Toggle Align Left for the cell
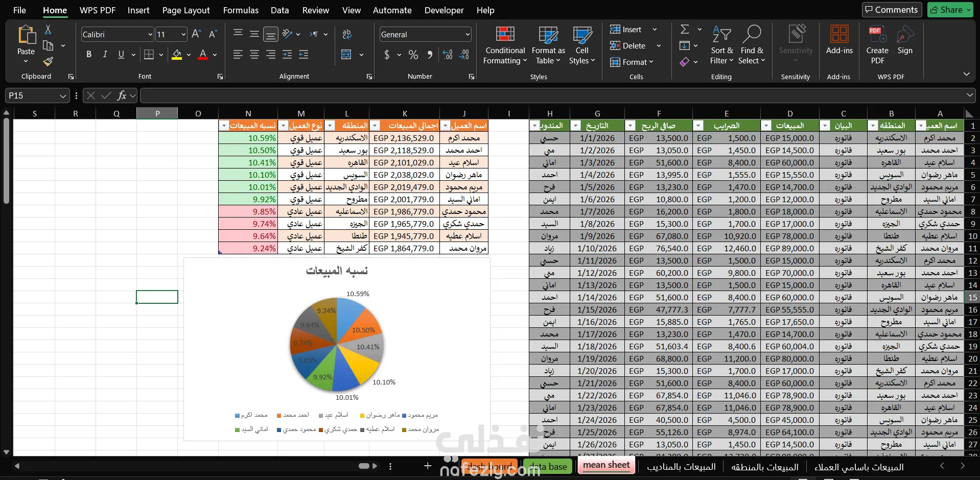The width and height of the screenshot is (980, 480). point(238,54)
